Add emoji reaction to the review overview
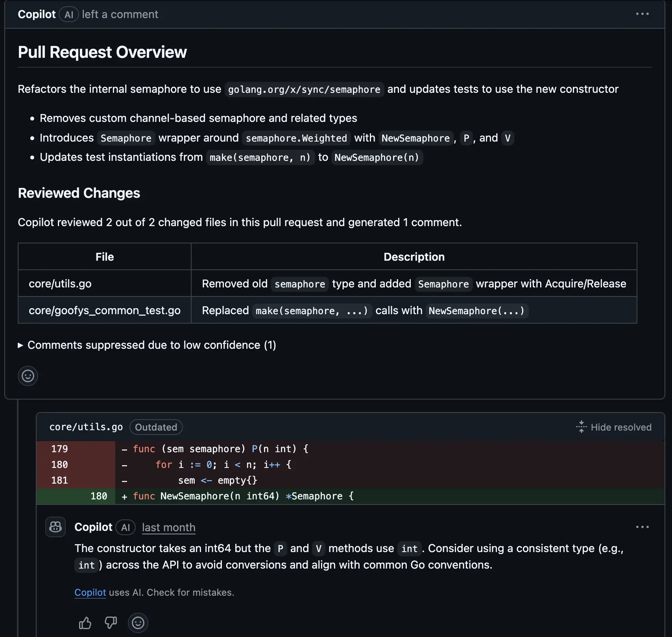 (28, 376)
